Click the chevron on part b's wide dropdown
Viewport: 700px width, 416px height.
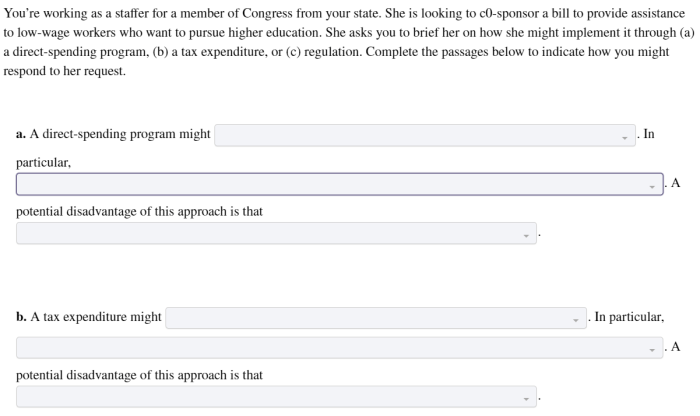point(653,349)
